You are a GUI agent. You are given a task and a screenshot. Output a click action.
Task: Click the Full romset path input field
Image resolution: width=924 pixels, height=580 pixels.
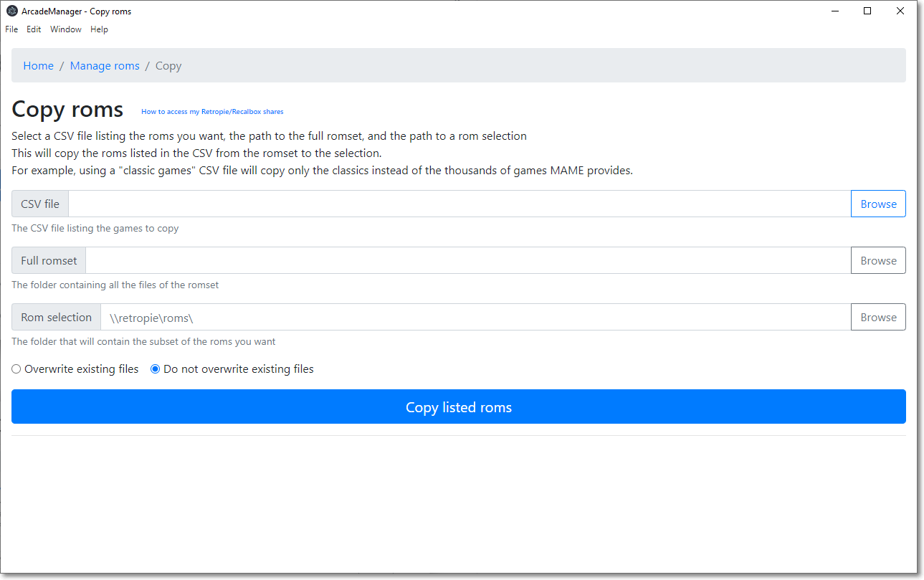[468, 260]
